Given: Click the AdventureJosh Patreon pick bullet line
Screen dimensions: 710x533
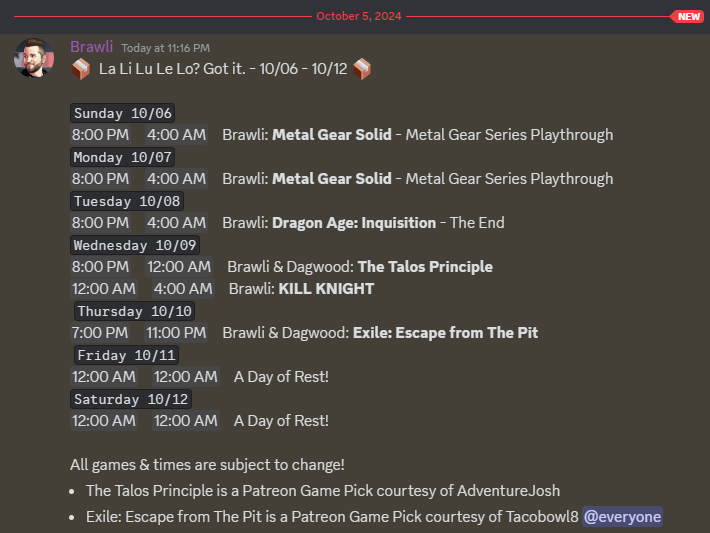Looking at the screenshot, I should click(323, 491).
